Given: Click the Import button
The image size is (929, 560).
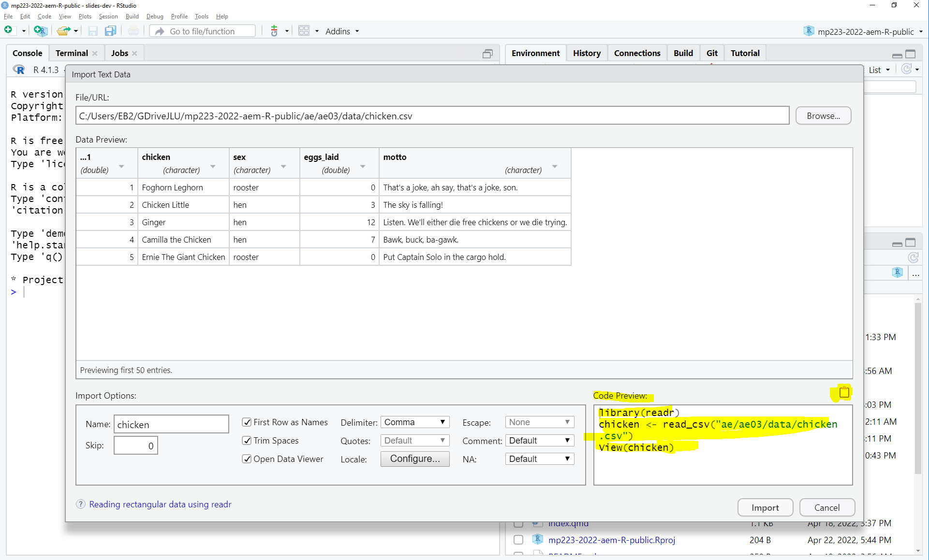Looking at the screenshot, I should click(765, 507).
